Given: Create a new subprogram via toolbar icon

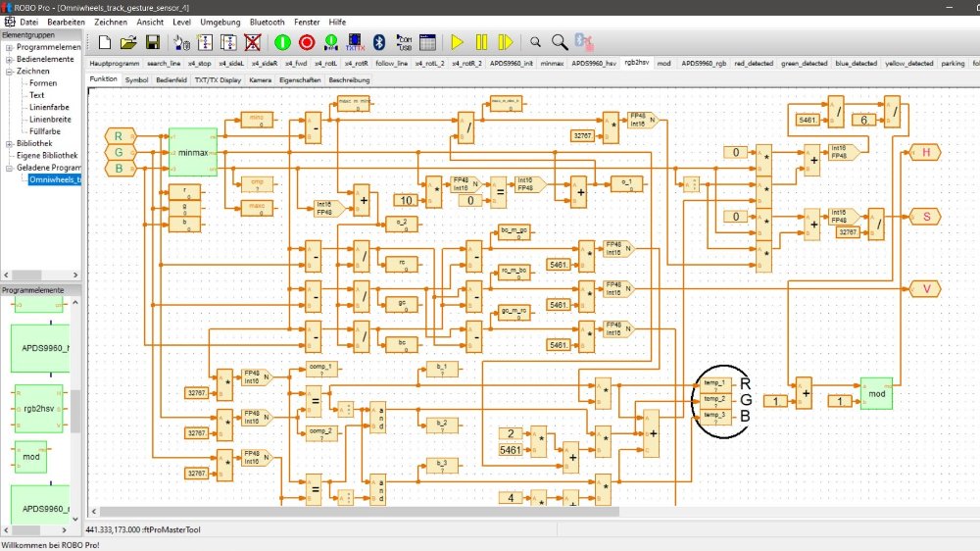Looking at the screenshot, I should (x=205, y=42).
